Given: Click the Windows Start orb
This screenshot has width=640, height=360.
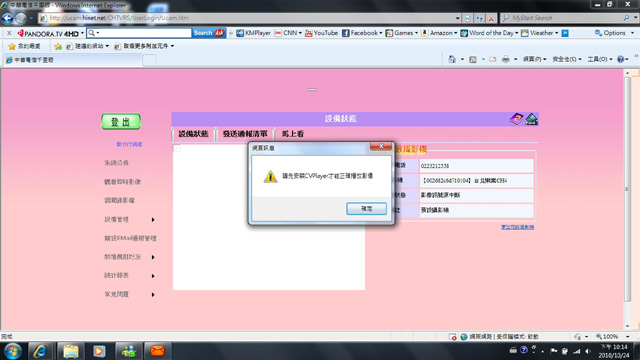Looking at the screenshot, I should (x=13, y=351).
